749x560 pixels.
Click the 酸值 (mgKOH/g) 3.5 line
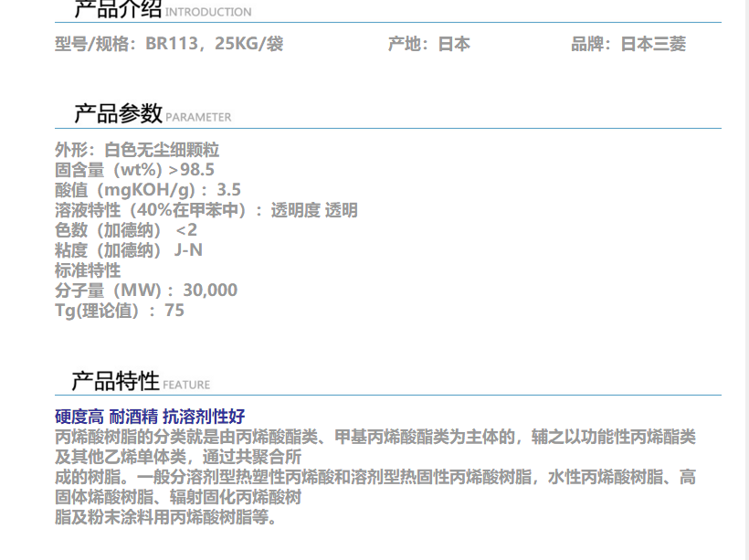coord(148,190)
